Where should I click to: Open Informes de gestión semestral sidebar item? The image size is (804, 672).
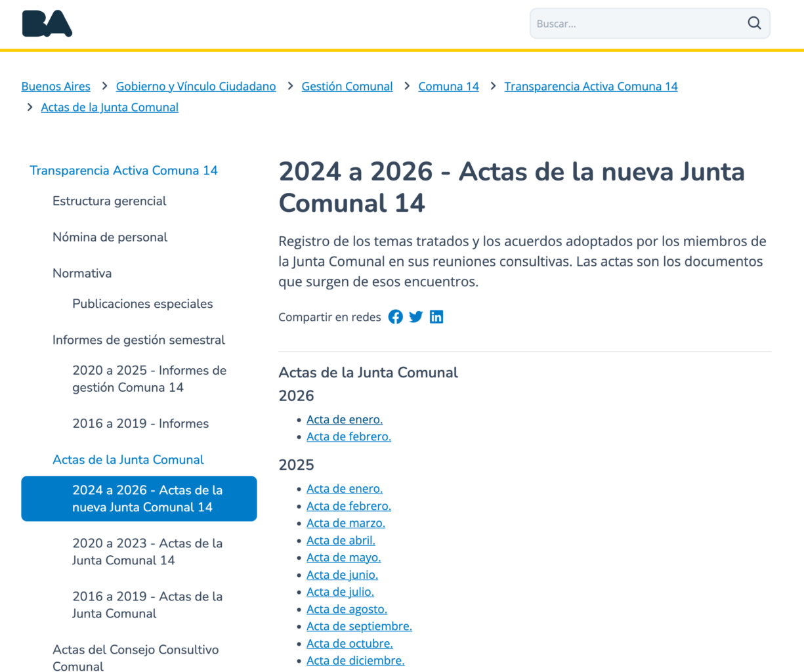138,340
